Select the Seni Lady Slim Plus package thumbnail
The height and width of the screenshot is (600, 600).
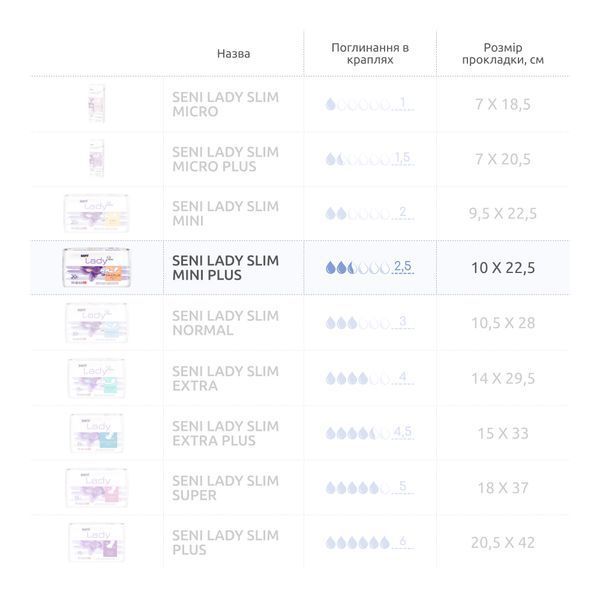(96, 543)
